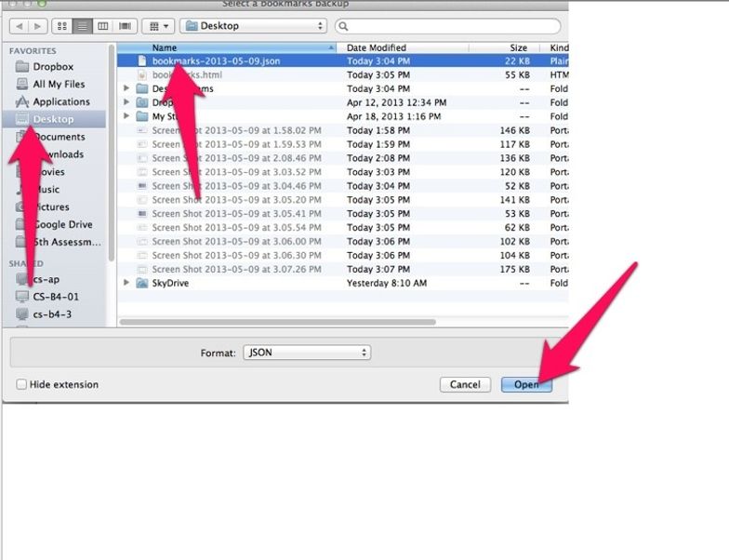Switch to icon view mode
The width and height of the screenshot is (729, 560).
tap(61, 26)
